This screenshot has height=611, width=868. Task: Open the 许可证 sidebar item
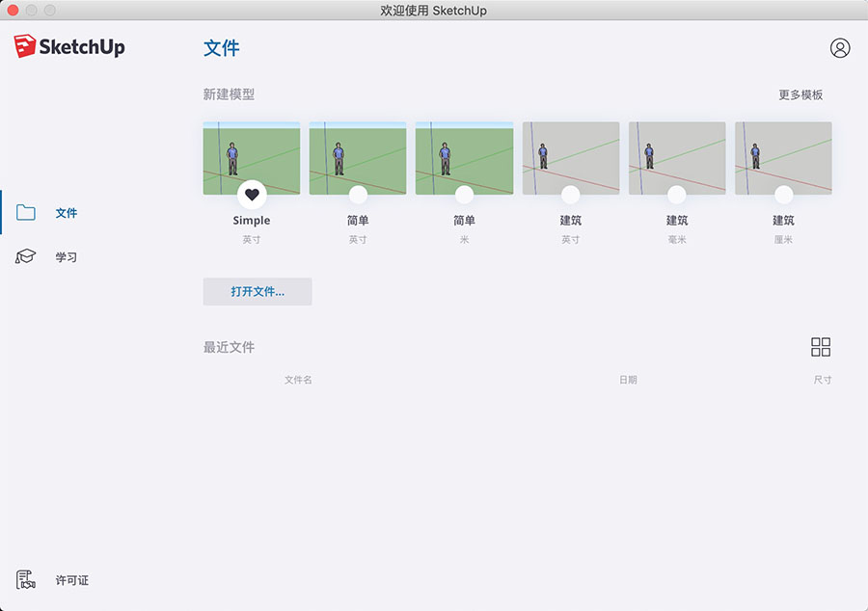pos(72,580)
